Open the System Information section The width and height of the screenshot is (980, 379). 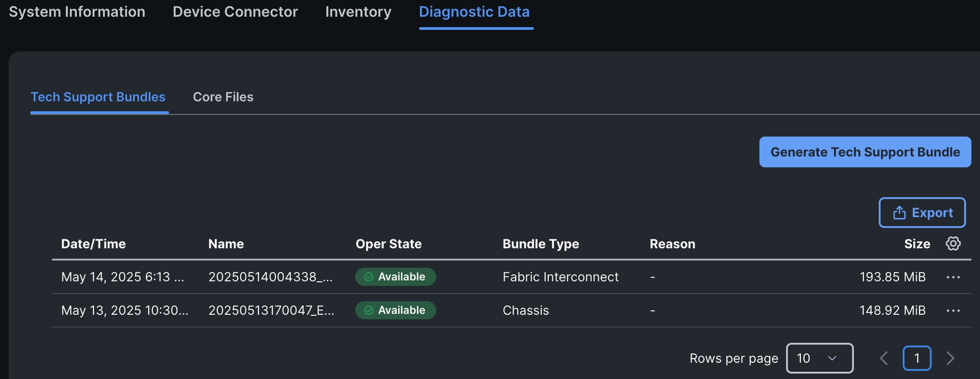[77, 11]
